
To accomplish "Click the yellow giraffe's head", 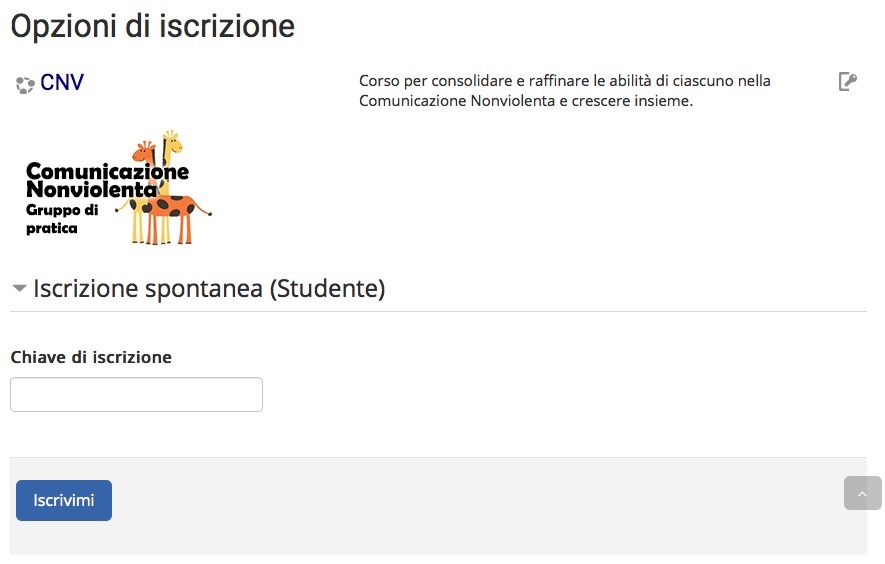I will click(x=172, y=141).
